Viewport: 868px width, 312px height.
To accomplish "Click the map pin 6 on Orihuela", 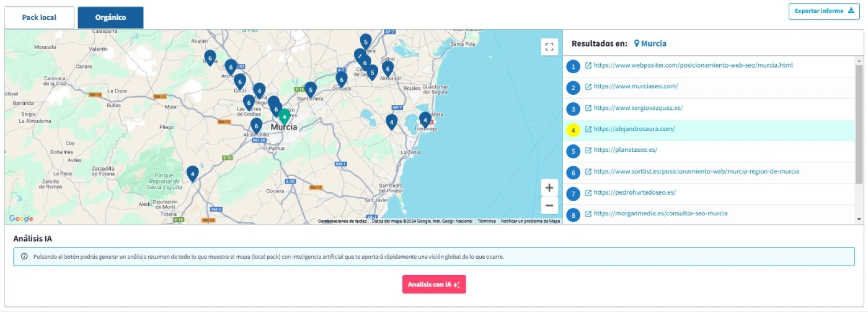I will coord(342,80).
